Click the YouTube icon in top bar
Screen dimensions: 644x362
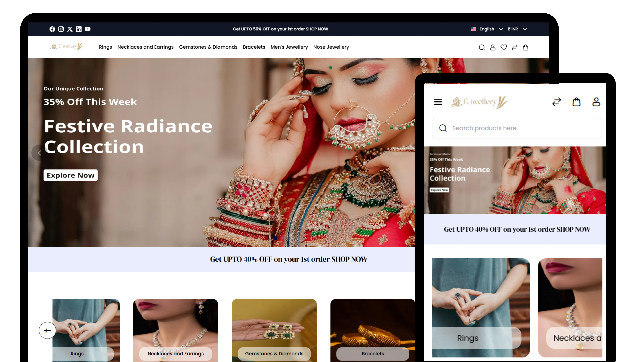[x=87, y=29]
